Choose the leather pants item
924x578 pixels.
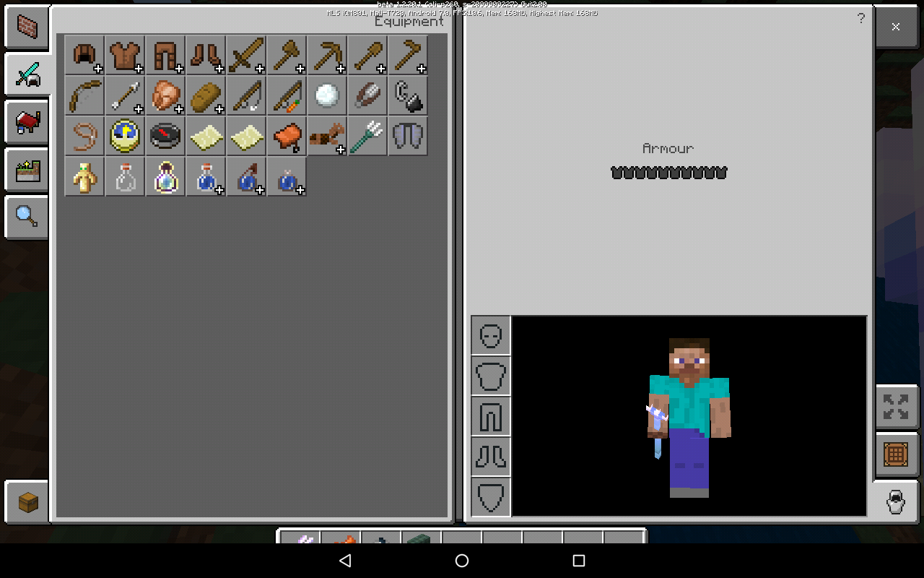point(165,55)
